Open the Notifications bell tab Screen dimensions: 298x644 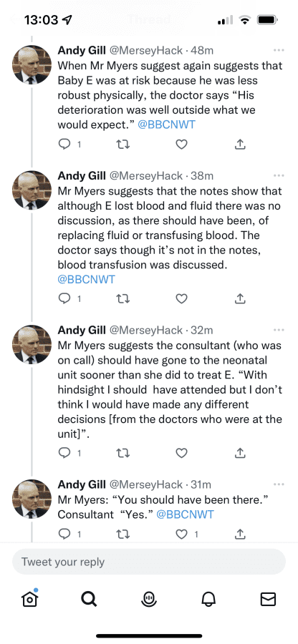tap(208, 599)
